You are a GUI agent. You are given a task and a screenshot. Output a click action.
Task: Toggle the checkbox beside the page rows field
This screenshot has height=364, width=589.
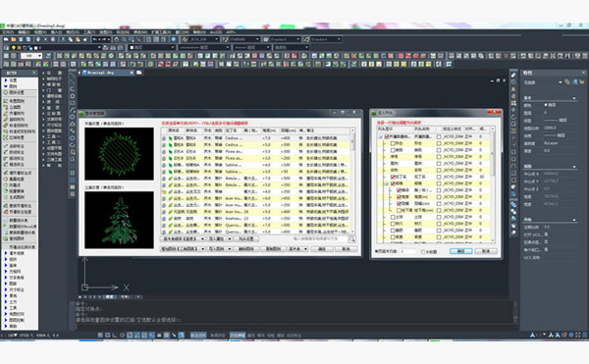[422, 251]
